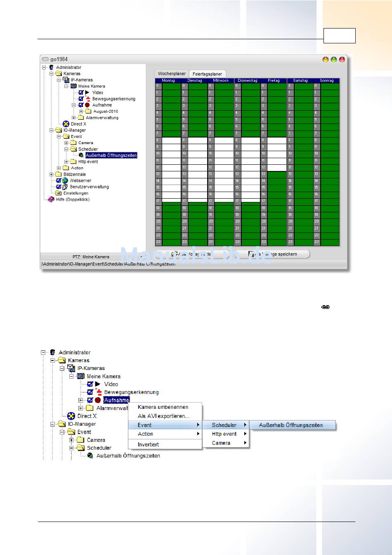Click the clock icon beside Außerhalb Öffnungszeiten in lower tree
Screen dimensions: 392x555
click(x=90, y=455)
